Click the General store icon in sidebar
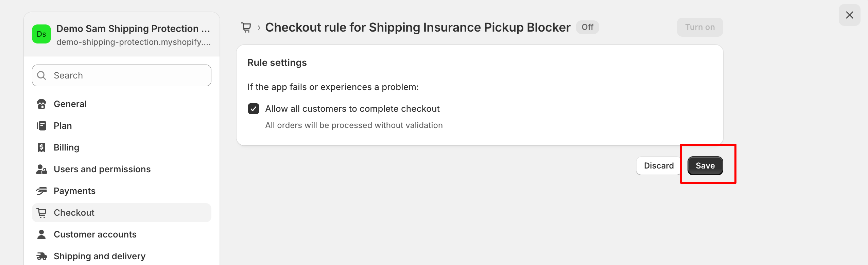 click(41, 104)
